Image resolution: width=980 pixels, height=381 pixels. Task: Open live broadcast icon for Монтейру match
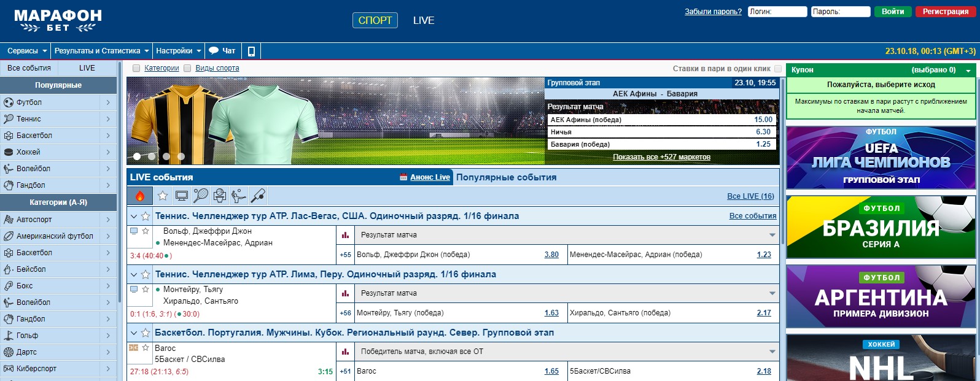[x=134, y=290]
